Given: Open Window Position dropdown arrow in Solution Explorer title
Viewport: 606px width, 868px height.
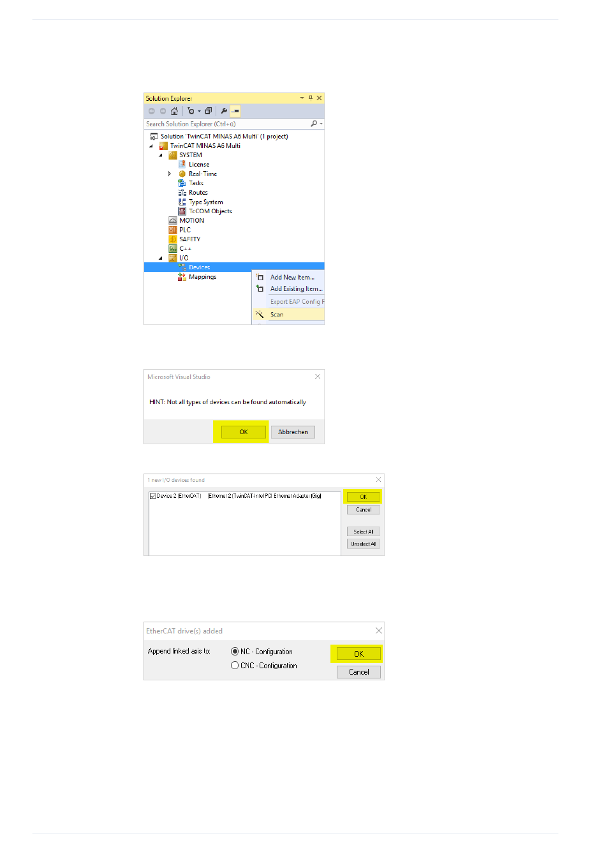Looking at the screenshot, I should point(302,98).
